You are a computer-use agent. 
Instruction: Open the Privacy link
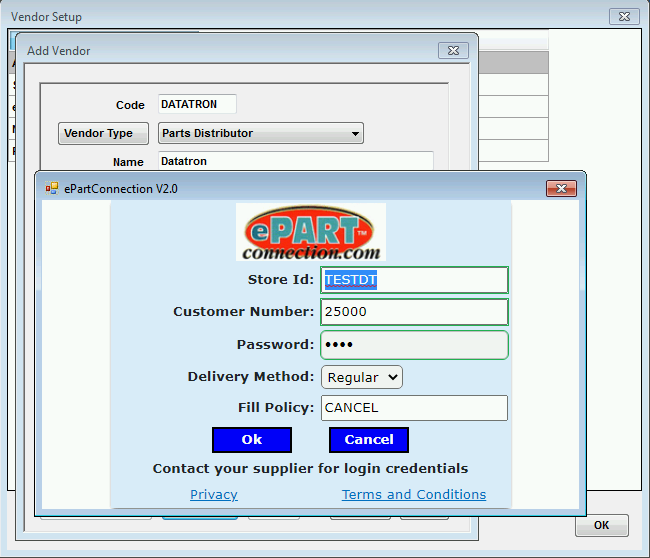coord(214,494)
